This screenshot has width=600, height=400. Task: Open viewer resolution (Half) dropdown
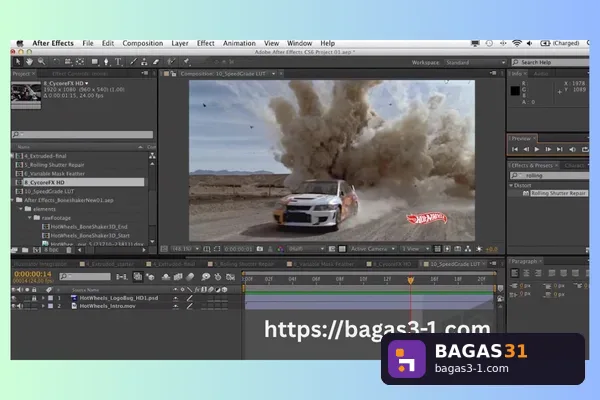[x=306, y=249]
